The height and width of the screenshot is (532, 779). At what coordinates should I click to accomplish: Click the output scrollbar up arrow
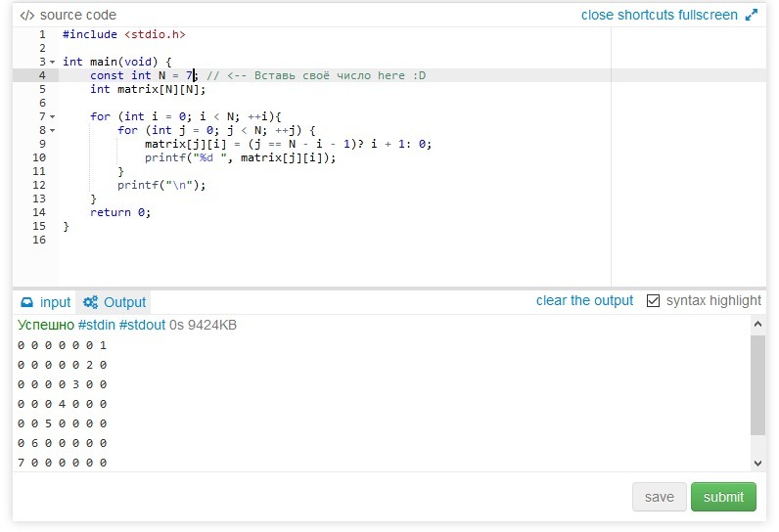pos(757,326)
